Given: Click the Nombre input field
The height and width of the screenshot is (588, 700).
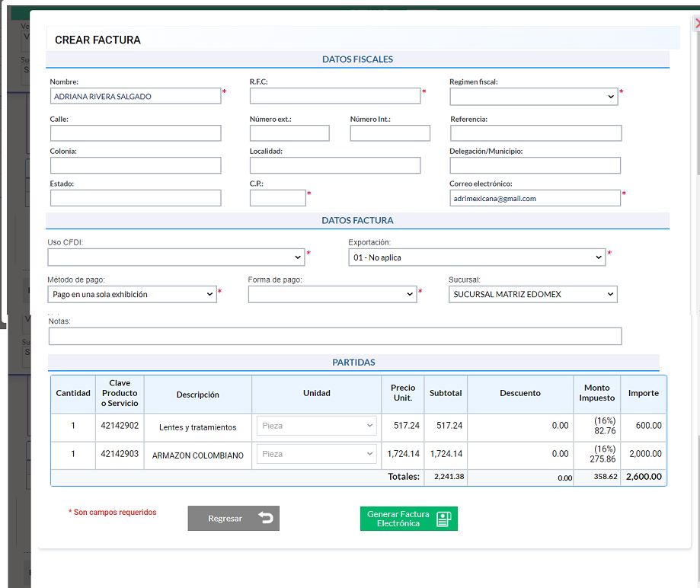Looking at the screenshot, I should click(x=136, y=96).
